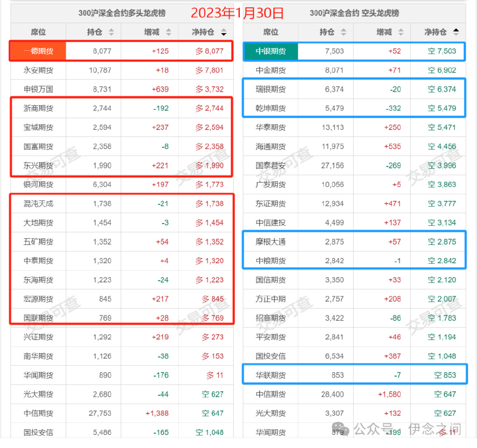
Task: Click short table 中信期货 change +1,580
Action: click(x=389, y=394)
